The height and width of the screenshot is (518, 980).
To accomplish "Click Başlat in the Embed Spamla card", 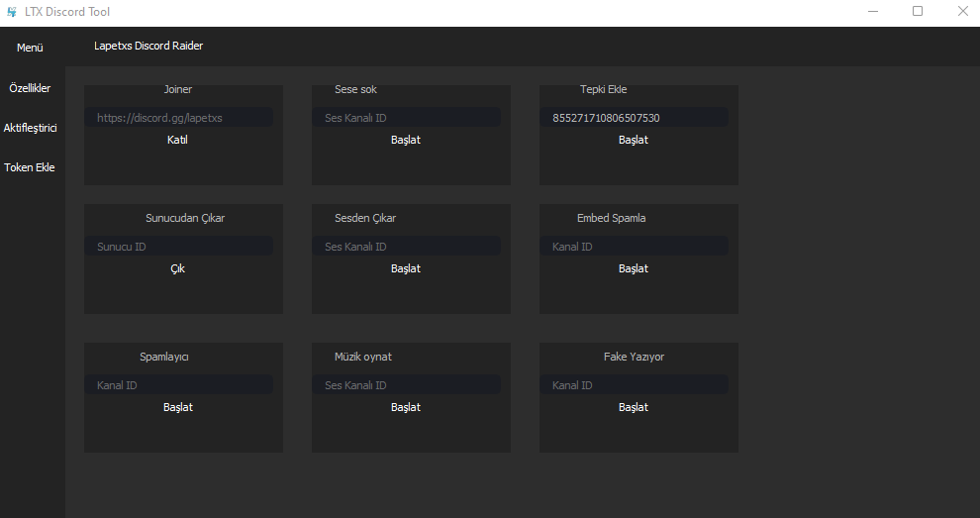I will [634, 268].
